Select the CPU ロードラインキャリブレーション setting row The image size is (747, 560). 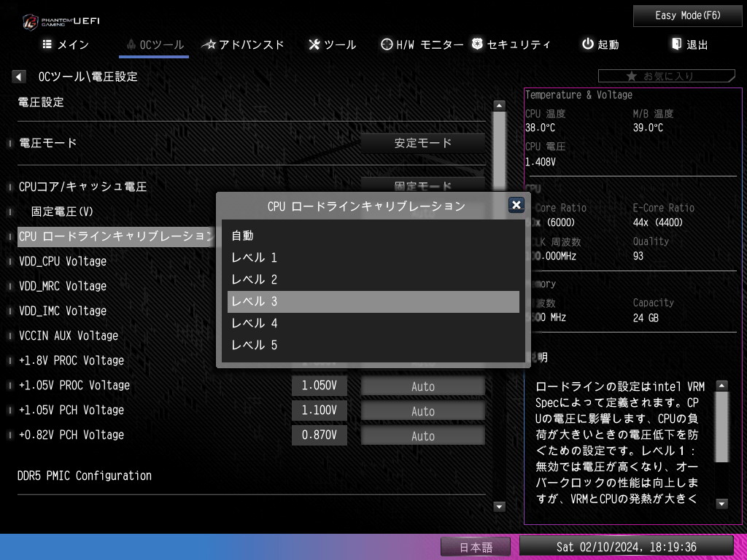116,236
